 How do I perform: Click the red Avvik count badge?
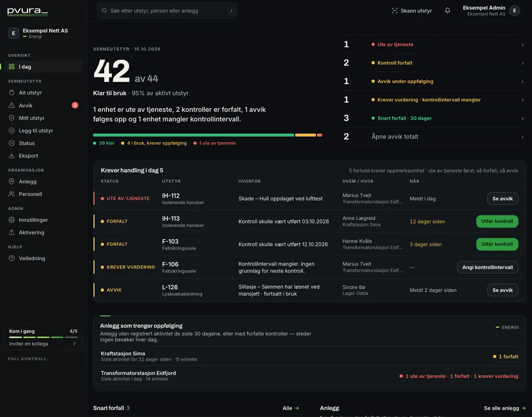point(75,105)
